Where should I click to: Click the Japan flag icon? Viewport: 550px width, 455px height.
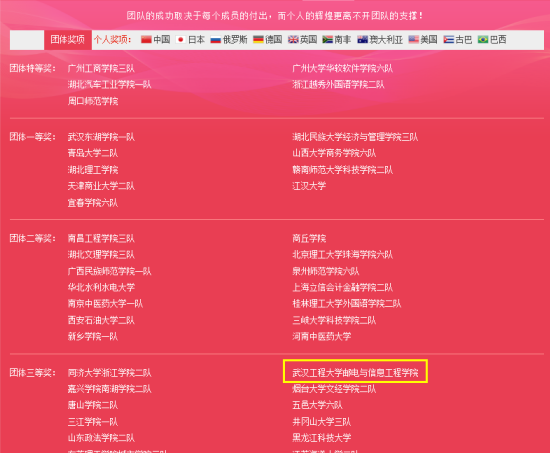pyautogui.click(x=181, y=40)
